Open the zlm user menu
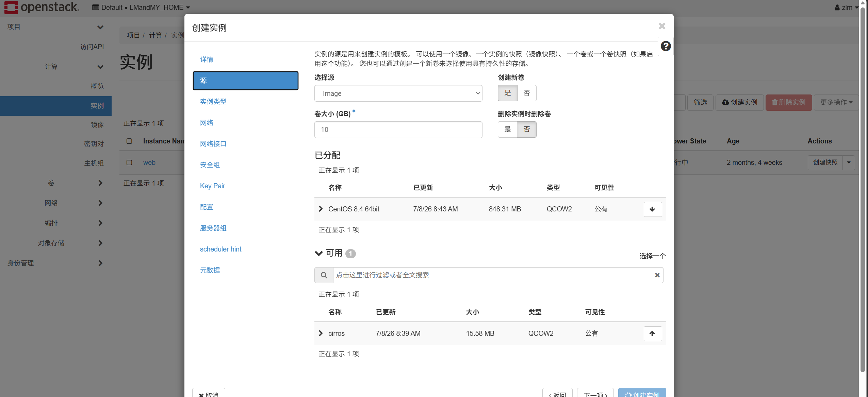 point(846,7)
